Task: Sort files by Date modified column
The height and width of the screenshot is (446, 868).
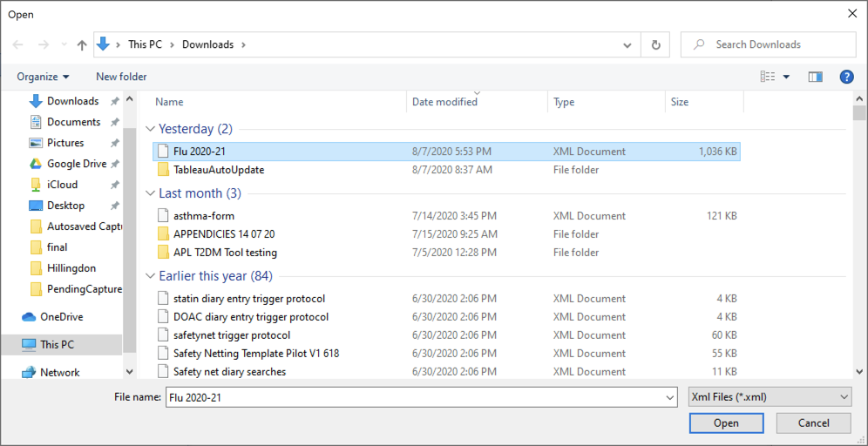Action: (444, 102)
